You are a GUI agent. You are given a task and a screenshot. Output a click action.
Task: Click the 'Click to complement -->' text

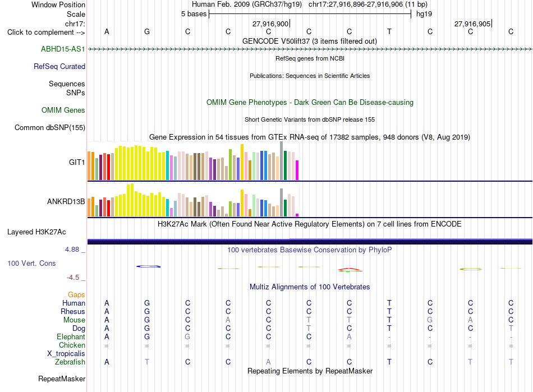coord(46,33)
